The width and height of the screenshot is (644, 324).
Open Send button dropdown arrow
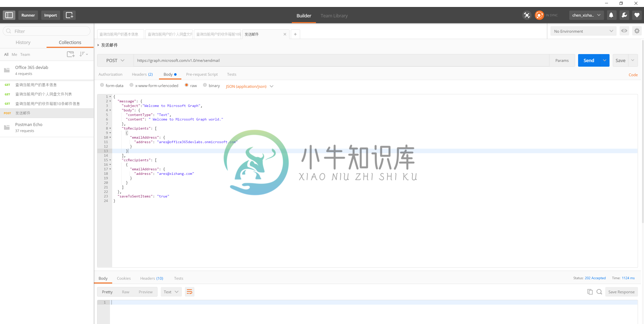click(605, 60)
